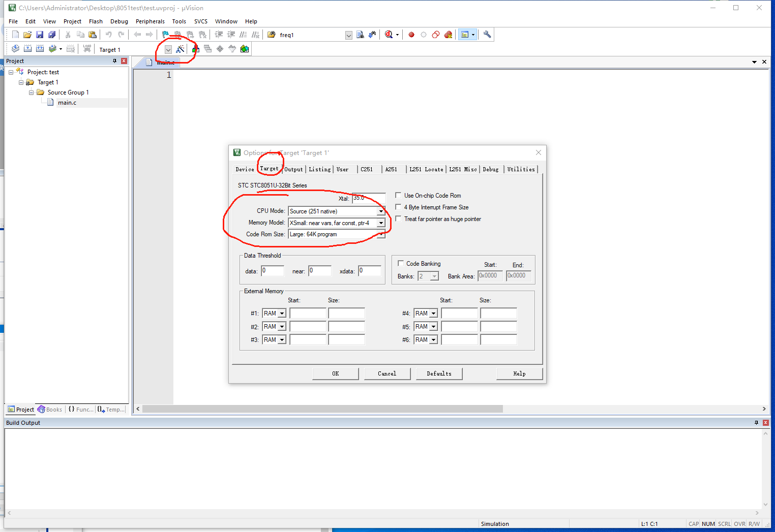
Task: Disable all breakpoints with hollow circles icon
Action: tap(436, 35)
